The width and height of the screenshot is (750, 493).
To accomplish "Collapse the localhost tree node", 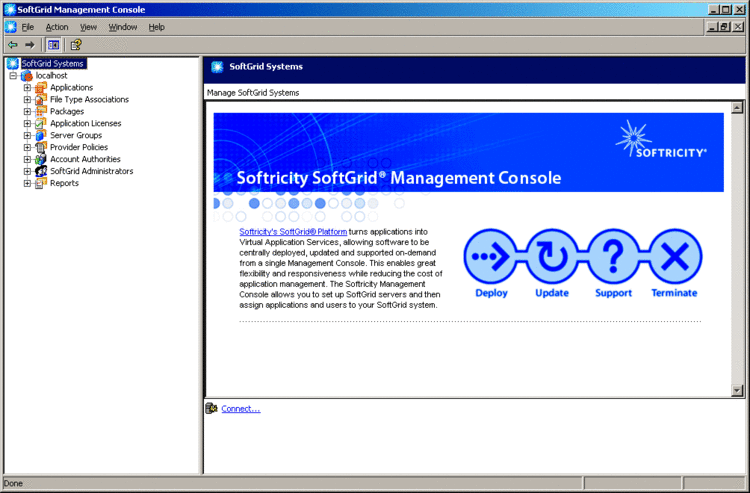I will [x=13, y=76].
